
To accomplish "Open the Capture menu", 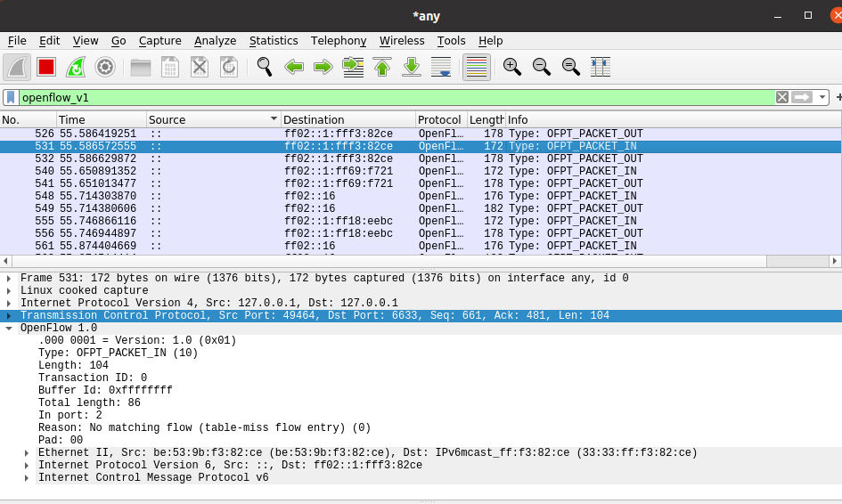I will point(160,41).
